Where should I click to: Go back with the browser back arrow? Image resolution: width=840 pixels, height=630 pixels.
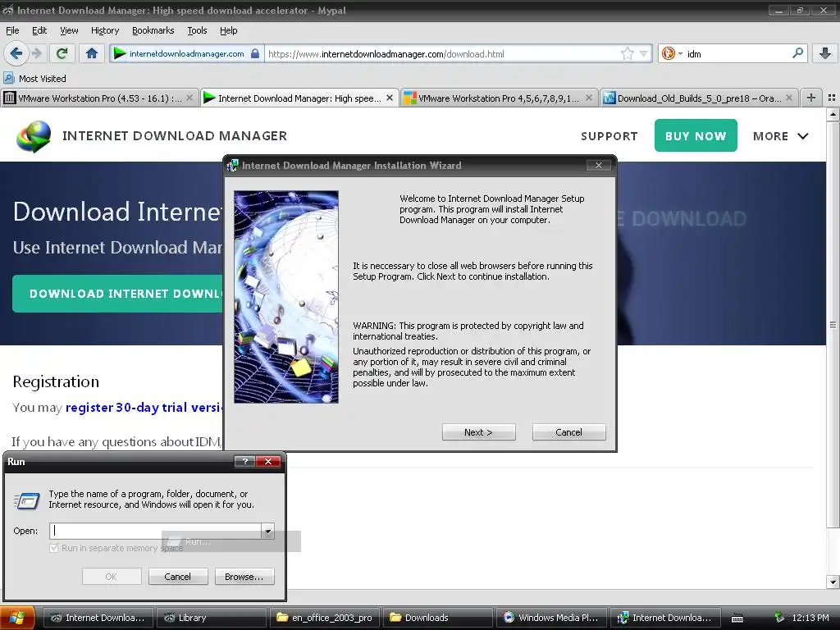click(x=16, y=53)
